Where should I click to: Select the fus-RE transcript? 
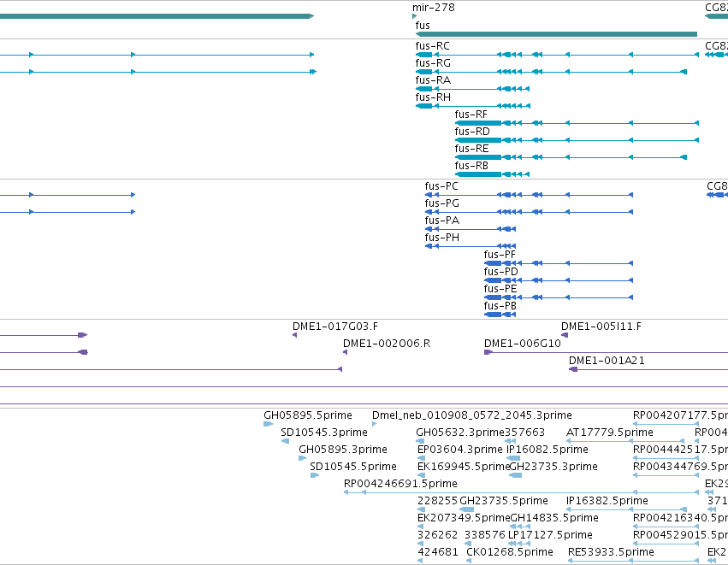571,157
